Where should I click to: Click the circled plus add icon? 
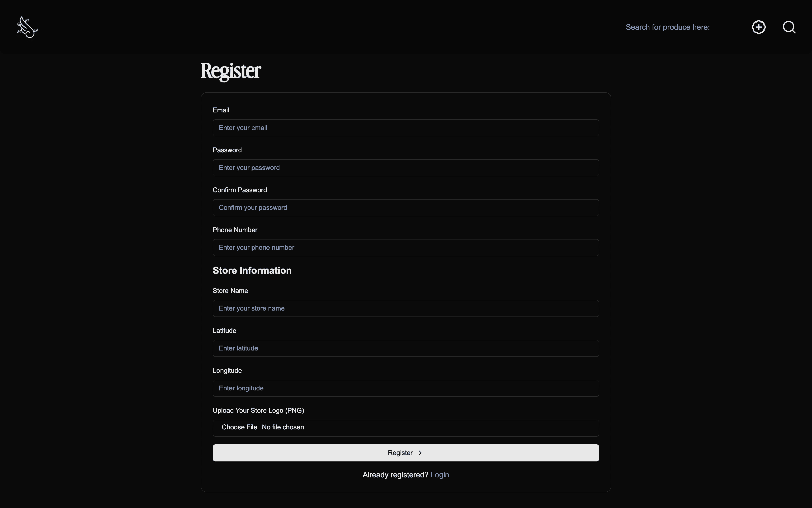point(758,27)
